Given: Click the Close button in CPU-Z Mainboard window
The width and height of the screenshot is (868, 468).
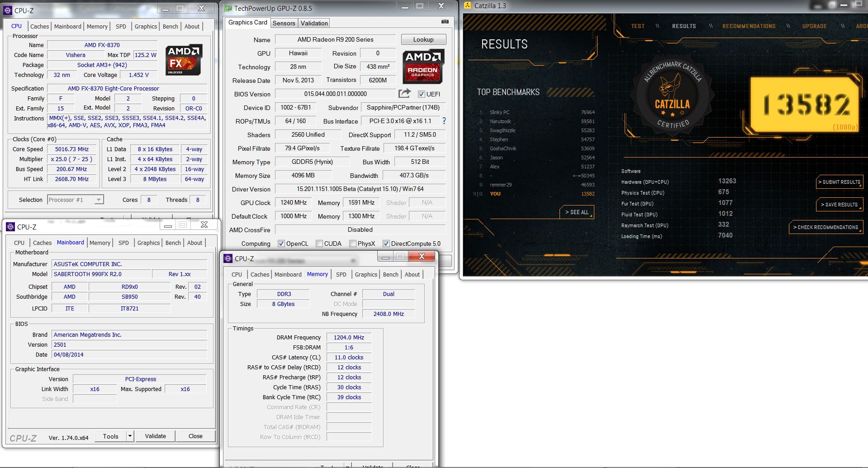Looking at the screenshot, I should 195,436.
